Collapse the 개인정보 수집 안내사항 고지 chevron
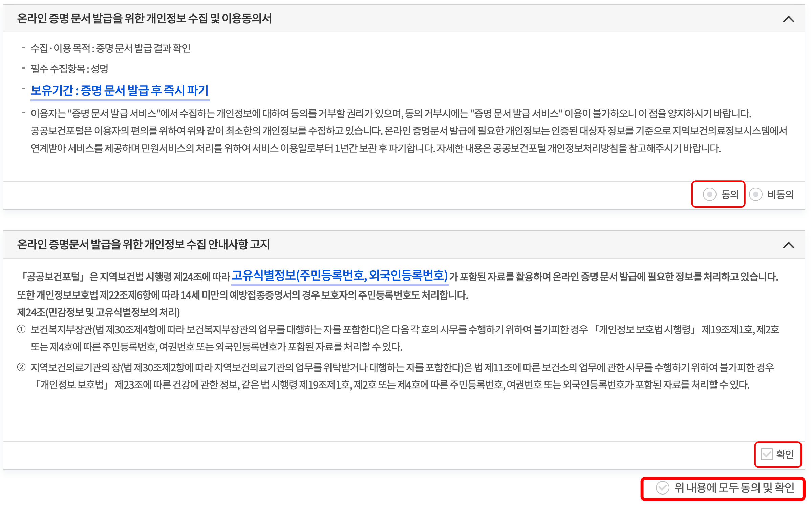 (x=788, y=245)
